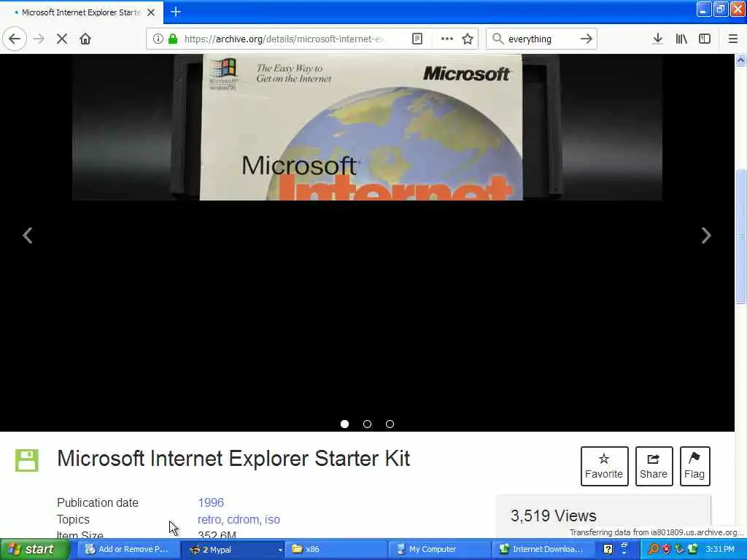Click the green padlock icon

173,39
